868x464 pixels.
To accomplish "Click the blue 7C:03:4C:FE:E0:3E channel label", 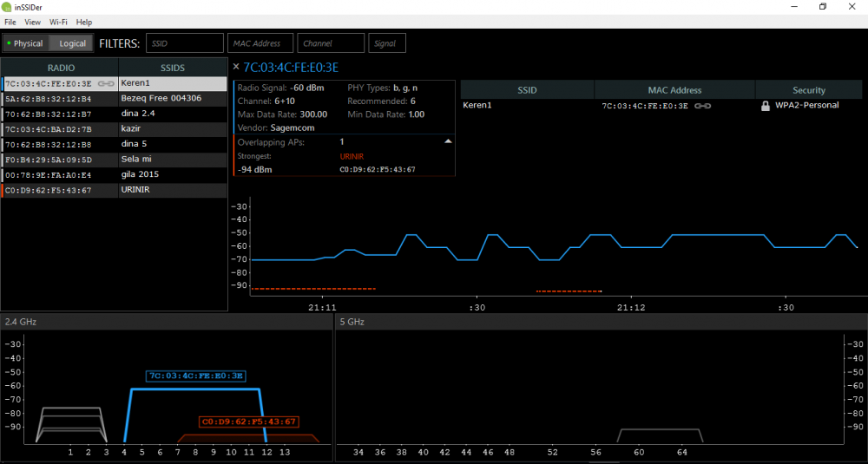I will coord(196,376).
